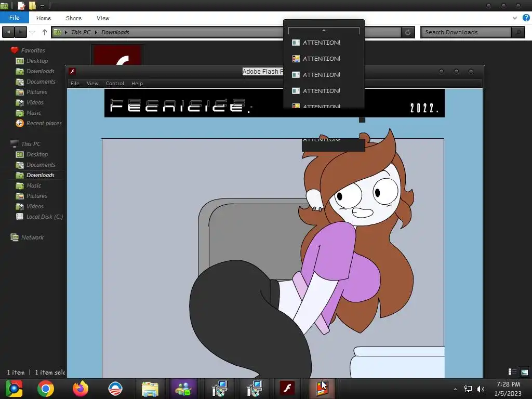Viewport: 532px width, 399px height.
Task: Open Flash Player View menu
Action: click(92, 84)
